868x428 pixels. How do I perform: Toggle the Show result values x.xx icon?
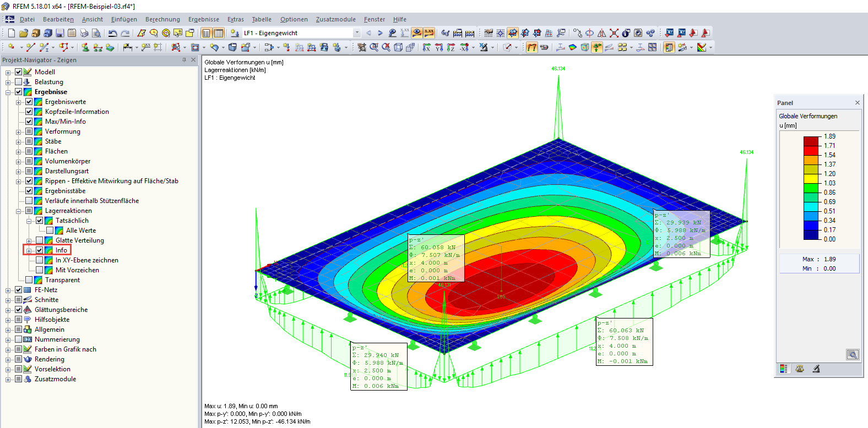[429, 33]
